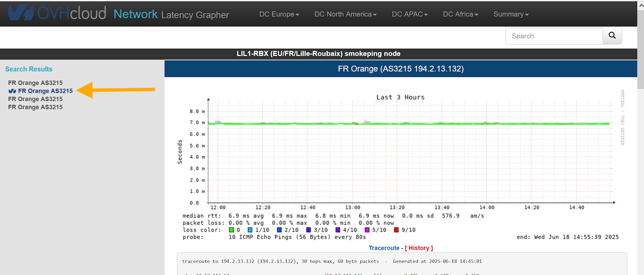Expand the DC Africa menu
The height and width of the screenshot is (275, 644).
tap(460, 14)
